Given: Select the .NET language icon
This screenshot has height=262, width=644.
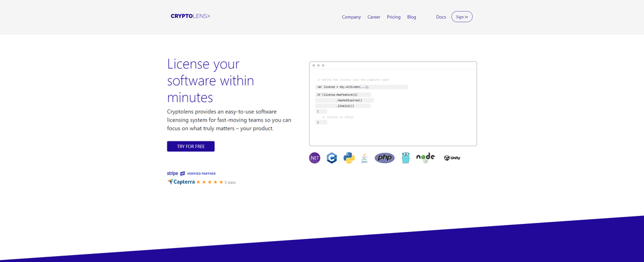Looking at the screenshot, I should click(314, 158).
